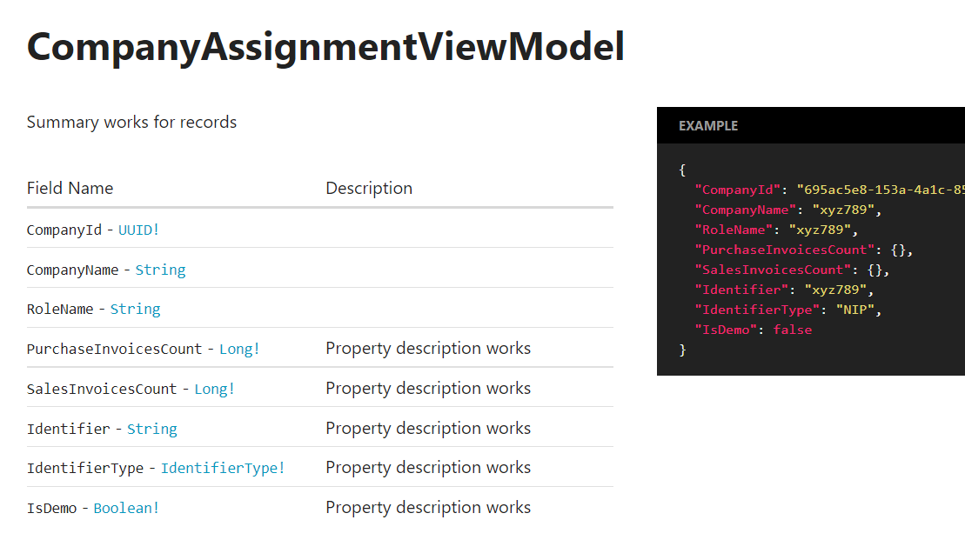Select the CompanyAssignmentViewModel page title
This screenshot has width=965, height=560.
pyautogui.click(x=325, y=48)
